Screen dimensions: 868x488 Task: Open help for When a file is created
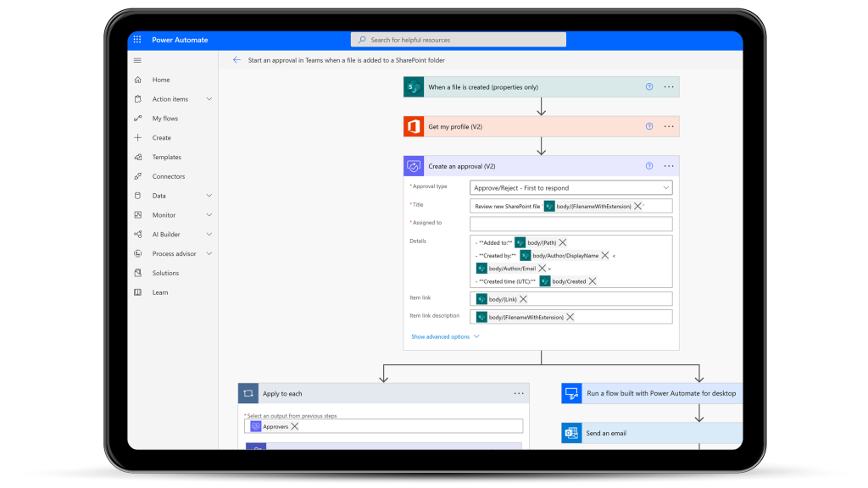point(649,87)
